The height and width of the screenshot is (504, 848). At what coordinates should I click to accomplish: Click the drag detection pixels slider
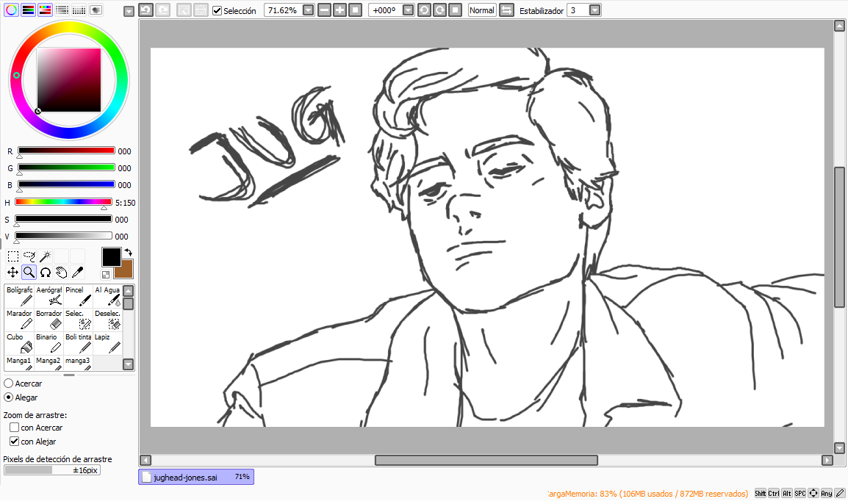pyautogui.click(x=52, y=470)
